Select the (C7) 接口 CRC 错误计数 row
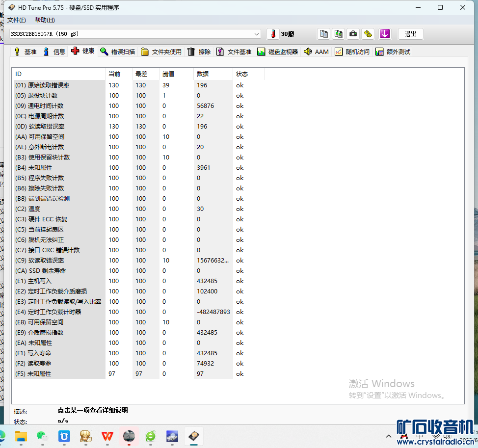 coord(139,250)
